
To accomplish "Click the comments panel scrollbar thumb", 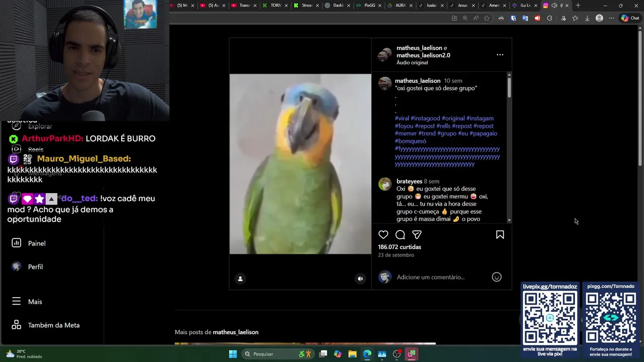I will [x=509, y=87].
